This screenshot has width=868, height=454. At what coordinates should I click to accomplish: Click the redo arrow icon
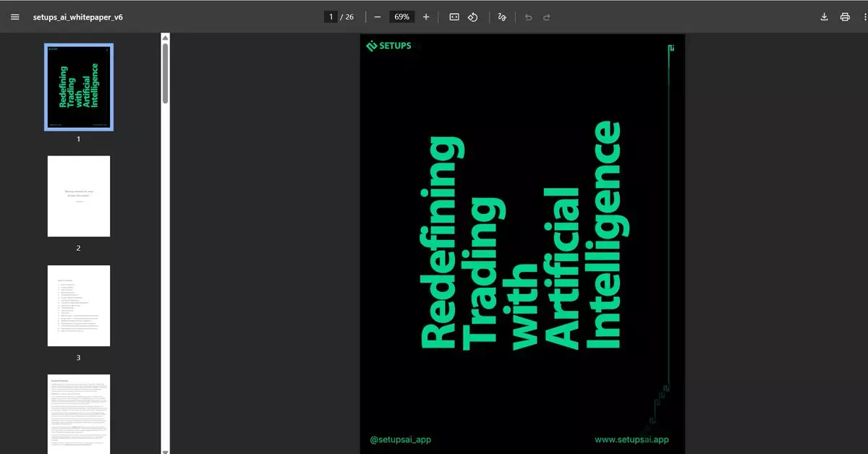(547, 17)
